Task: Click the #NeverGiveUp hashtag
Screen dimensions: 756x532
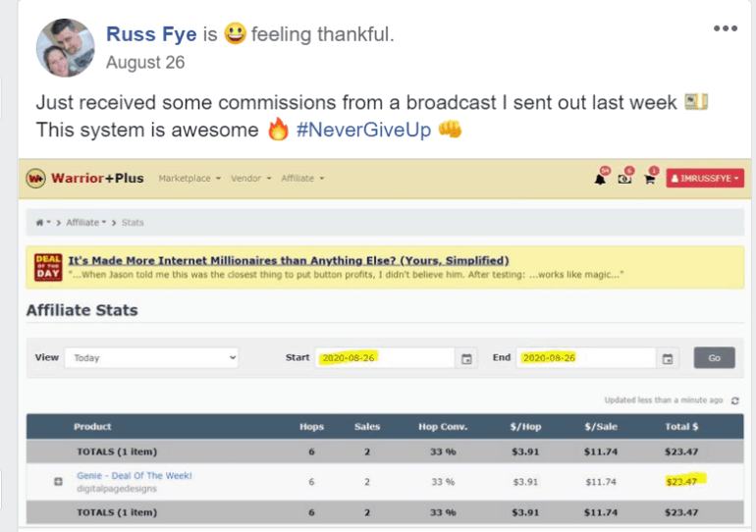Action: (x=363, y=130)
